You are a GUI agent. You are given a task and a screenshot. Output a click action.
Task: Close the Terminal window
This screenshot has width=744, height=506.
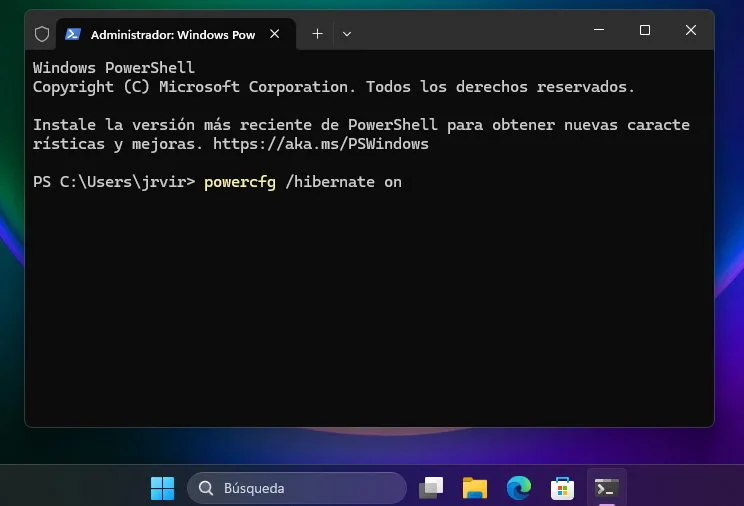point(691,30)
